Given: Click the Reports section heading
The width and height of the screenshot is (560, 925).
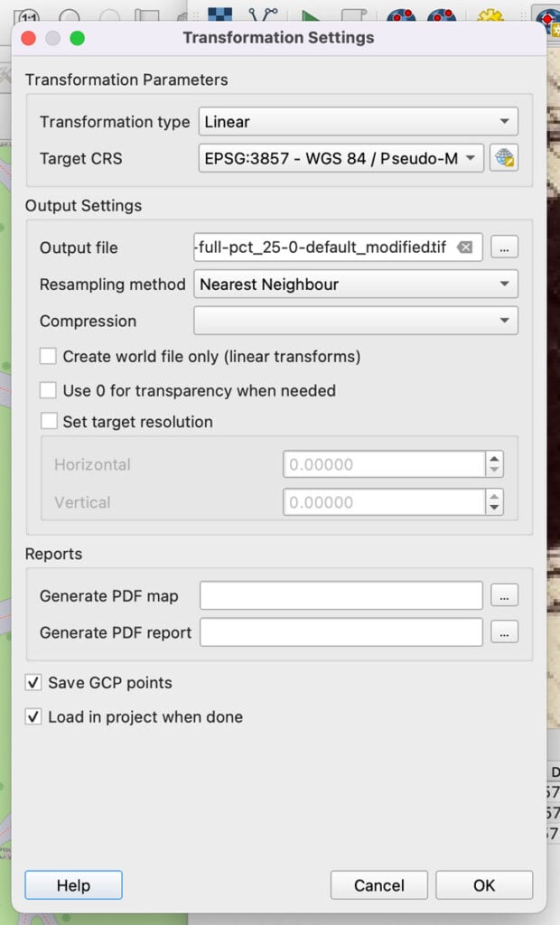Looking at the screenshot, I should click(x=53, y=554).
